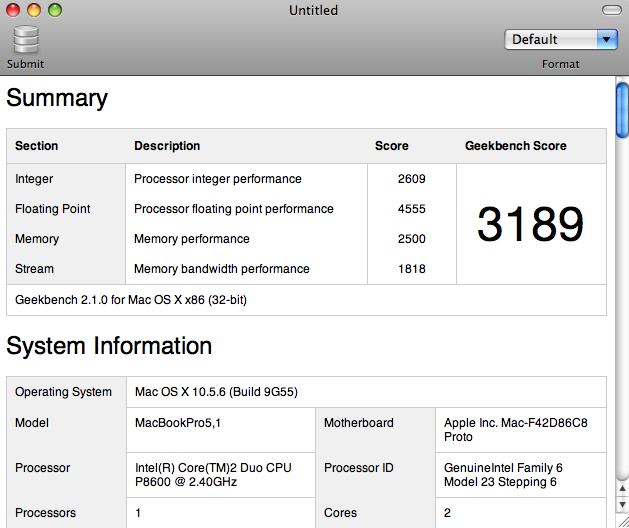Image resolution: width=629 pixels, height=528 pixels.
Task: Click the Untitled window title
Action: (x=313, y=10)
